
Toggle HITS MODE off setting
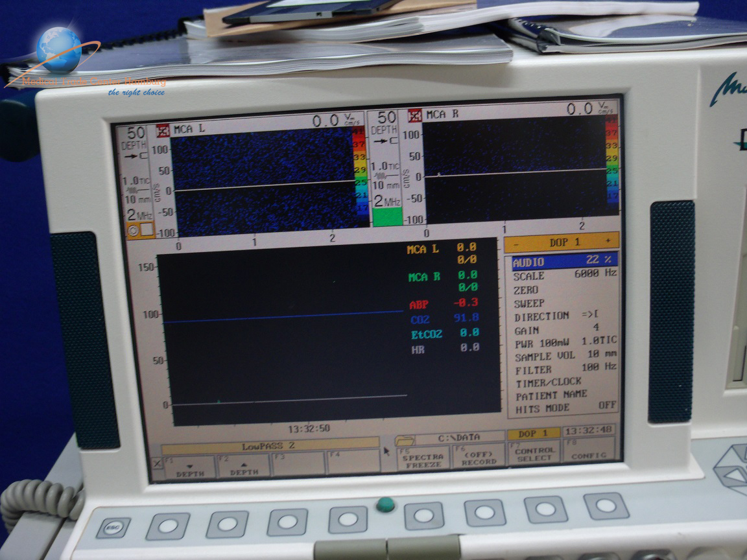(x=563, y=408)
